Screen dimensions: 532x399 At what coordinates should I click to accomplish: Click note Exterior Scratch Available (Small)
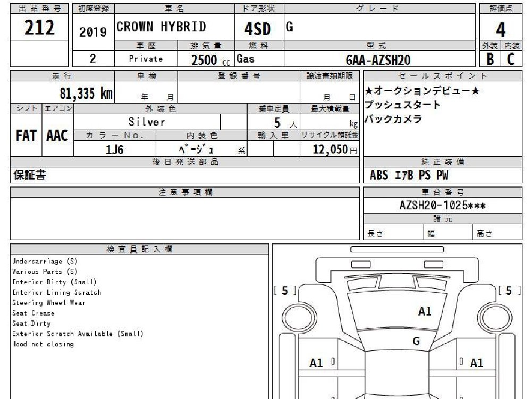click(x=78, y=334)
